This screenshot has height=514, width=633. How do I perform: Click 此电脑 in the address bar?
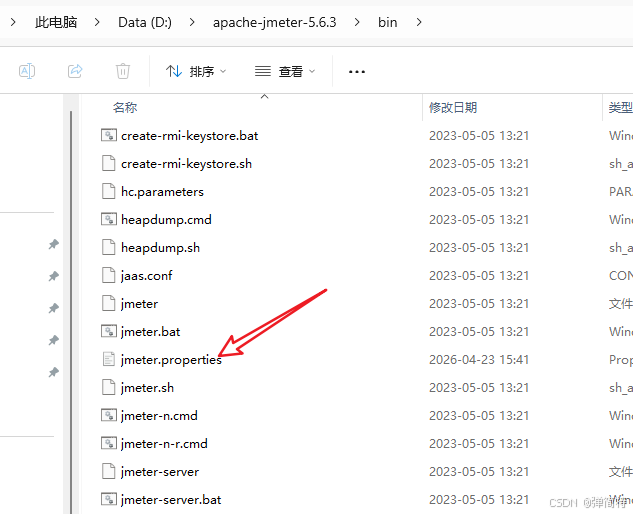56,22
